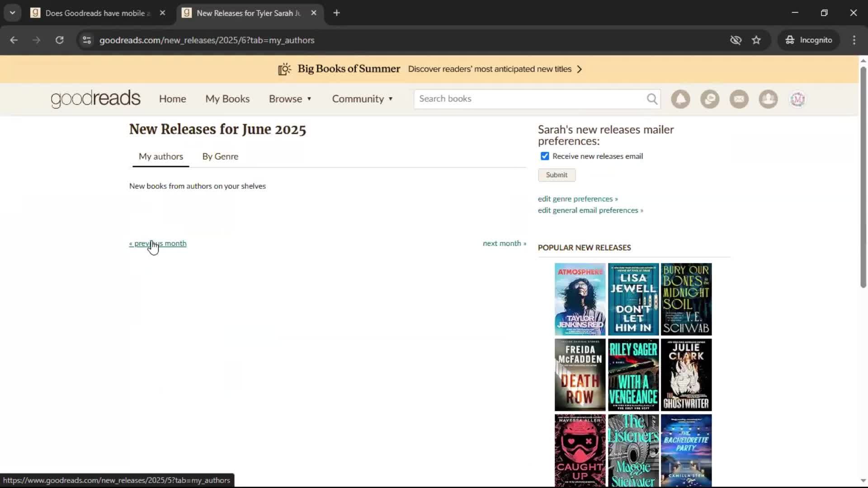This screenshot has width=868, height=488.
Task: Click the third-party cookies eye icon
Action: [x=736, y=40]
